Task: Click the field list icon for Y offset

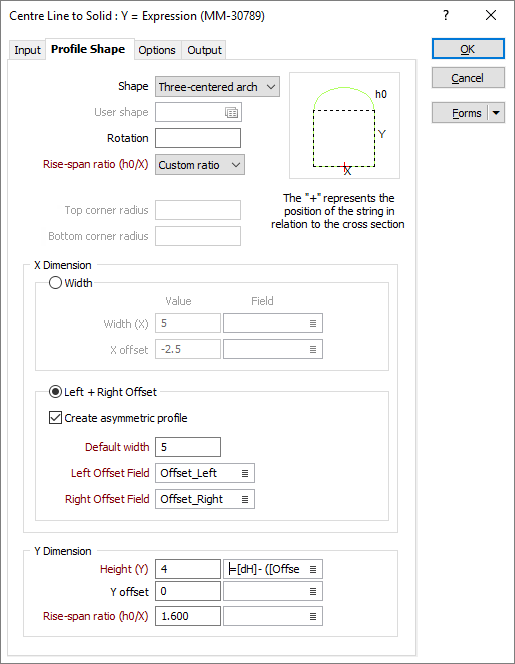Action: click(x=313, y=592)
